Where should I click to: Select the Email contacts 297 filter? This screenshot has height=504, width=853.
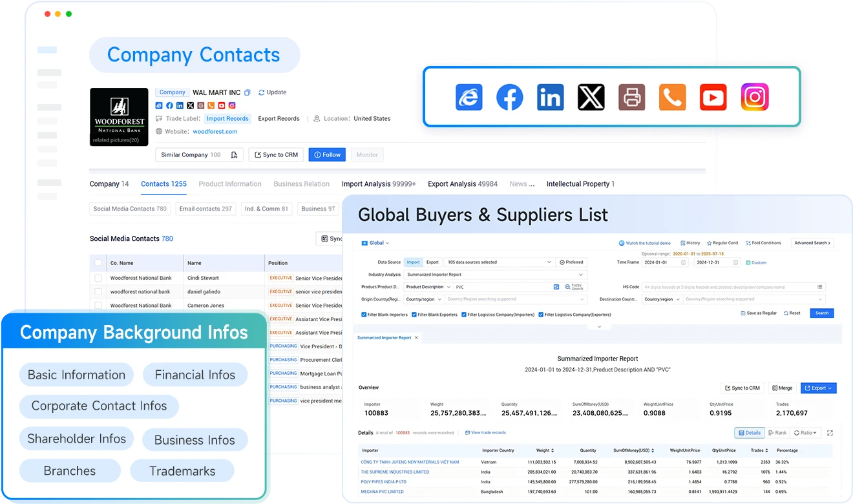point(205,209)
